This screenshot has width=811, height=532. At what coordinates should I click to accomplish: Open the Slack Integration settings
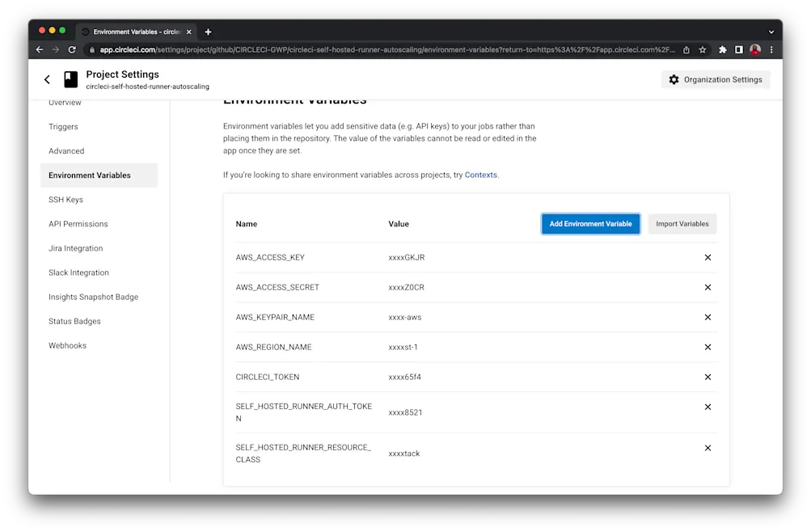pyautogui.click(x=78, y=272)
